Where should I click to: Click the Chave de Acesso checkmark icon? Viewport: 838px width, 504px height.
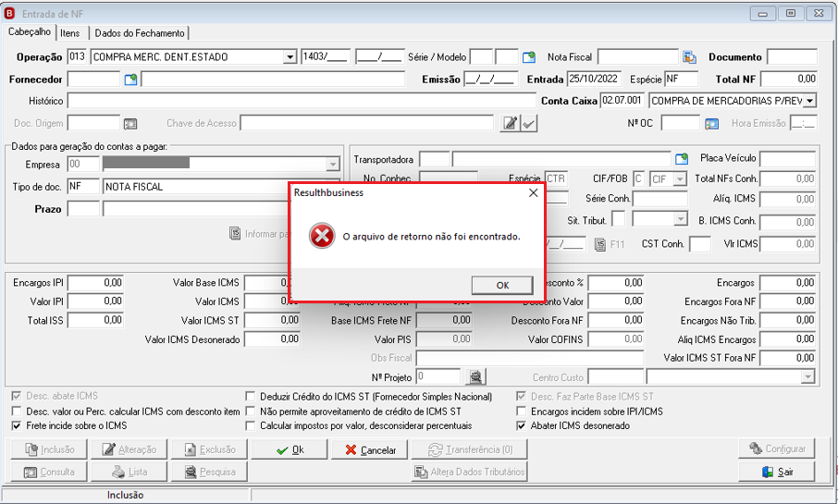(528, 124)
